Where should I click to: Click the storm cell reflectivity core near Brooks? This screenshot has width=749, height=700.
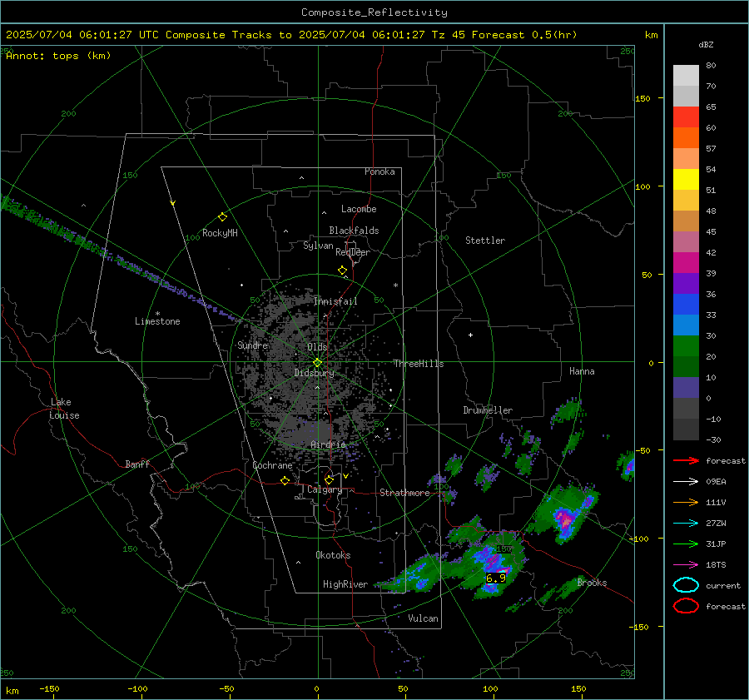pyautogui.click(x=566, y=519)
